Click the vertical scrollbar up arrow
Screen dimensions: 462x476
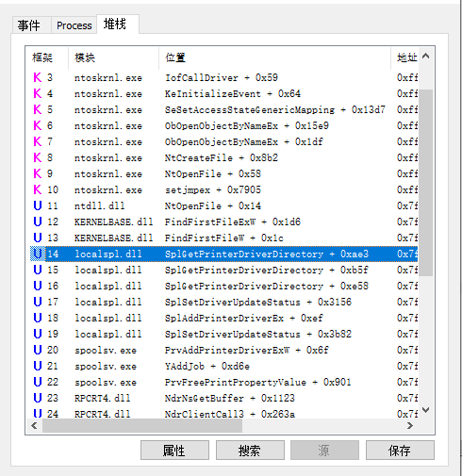pos(426,57)
